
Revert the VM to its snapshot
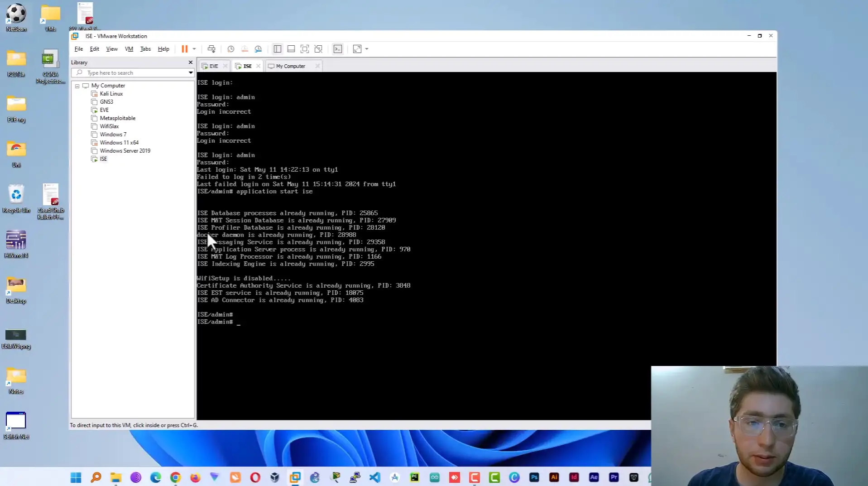click(x=245, y=49)
